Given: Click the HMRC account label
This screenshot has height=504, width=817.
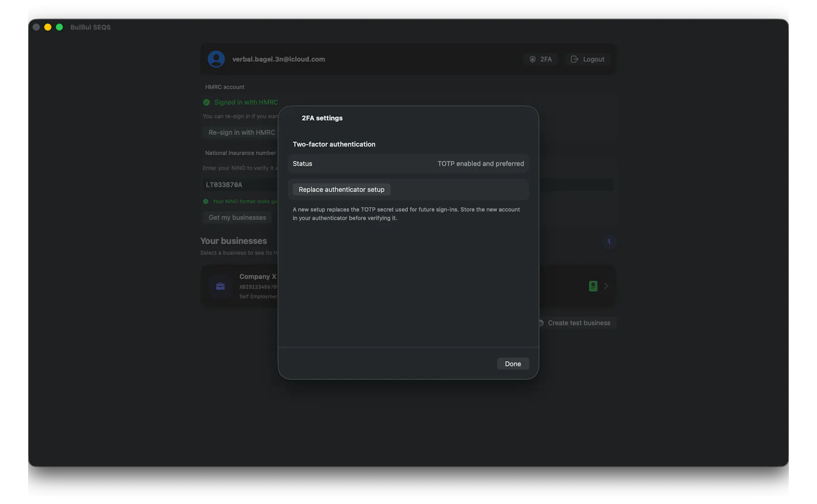Looking at the screenshot, I should [225, 87].
